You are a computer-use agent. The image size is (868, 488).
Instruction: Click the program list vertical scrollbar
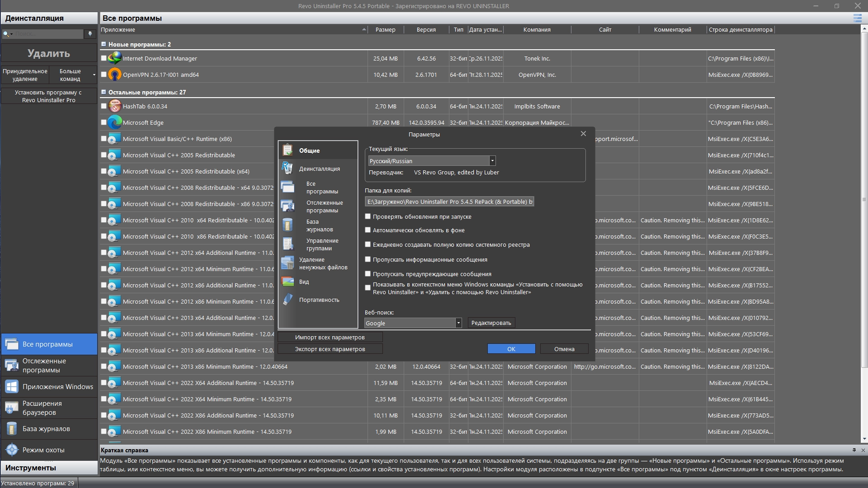tap(864, 199)
